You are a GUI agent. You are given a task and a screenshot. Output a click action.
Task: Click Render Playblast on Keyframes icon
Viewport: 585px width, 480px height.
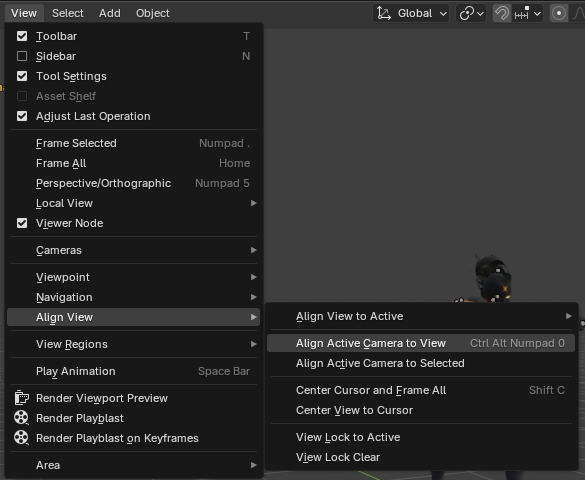point(21,438)
